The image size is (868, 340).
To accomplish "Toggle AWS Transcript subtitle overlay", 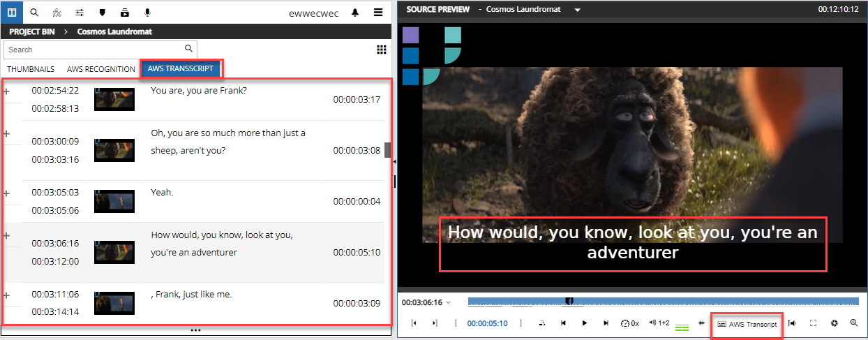I will (747, 324).
